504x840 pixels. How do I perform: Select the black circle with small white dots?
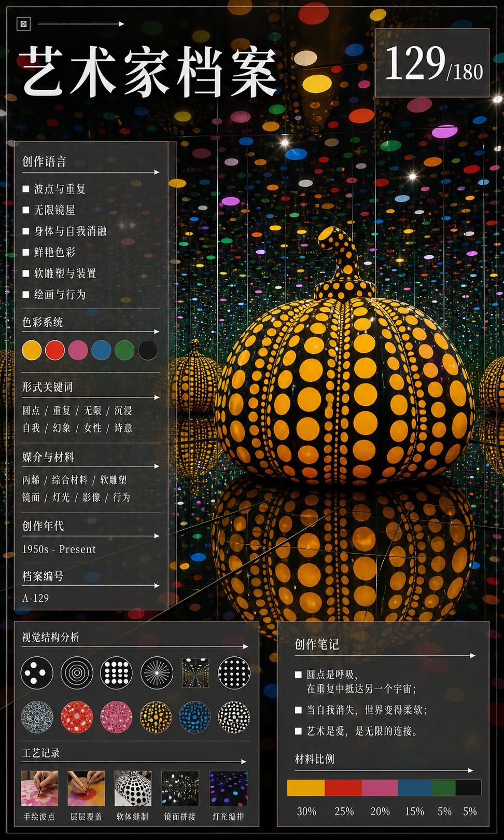click(234, 673)
